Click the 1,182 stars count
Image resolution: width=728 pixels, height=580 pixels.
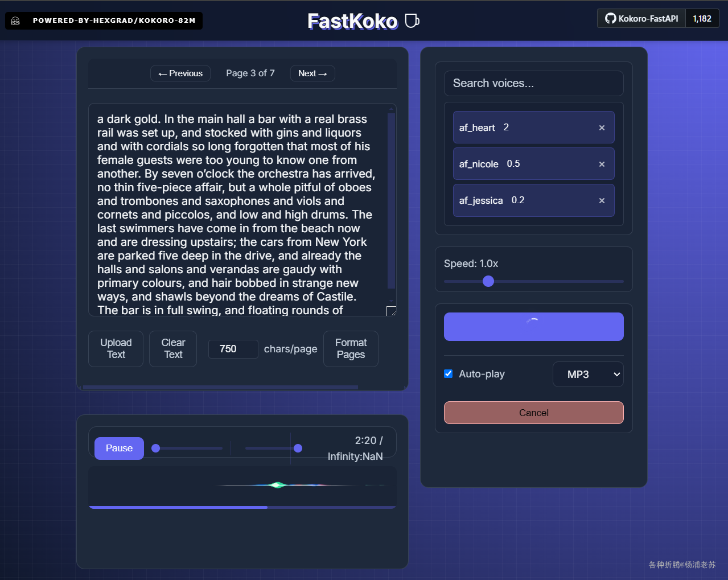coord(702,18)
